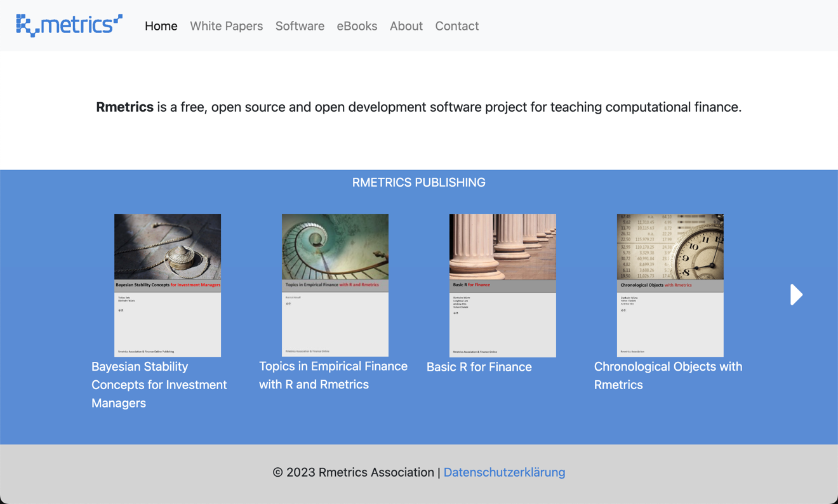Click the bold Rmetrics word in the tagline

(x=124, y=107)
